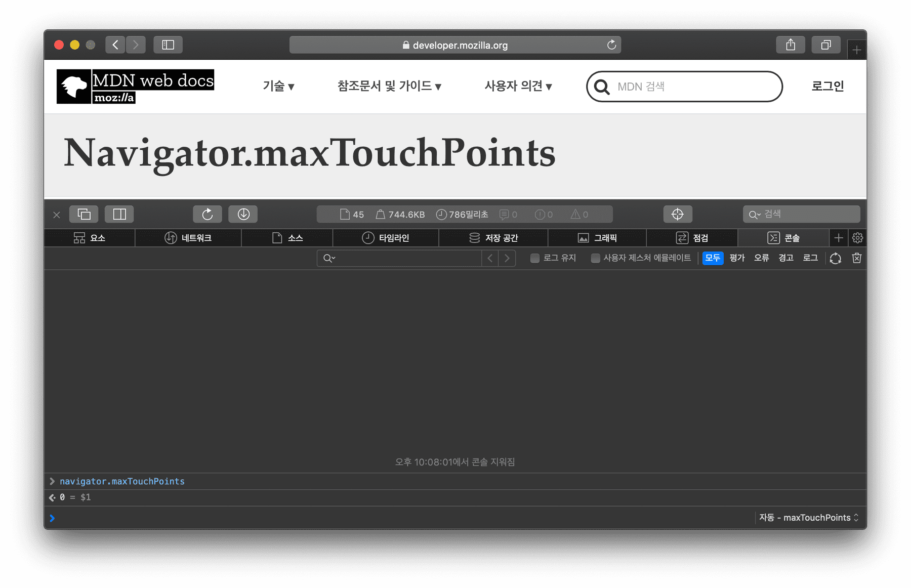This screenshot has width=911, height=588.
Task: Expand the 기술 navigation menu
Action: 278,87
